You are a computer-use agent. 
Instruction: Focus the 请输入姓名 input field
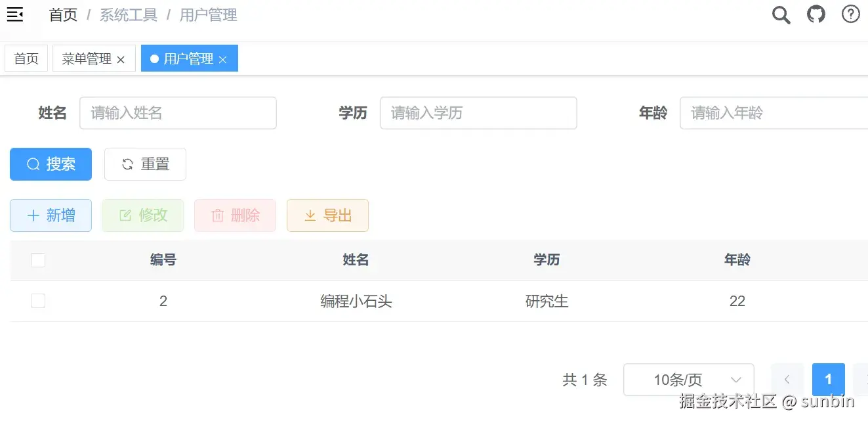pyautogui.click(x=178, y=113)
